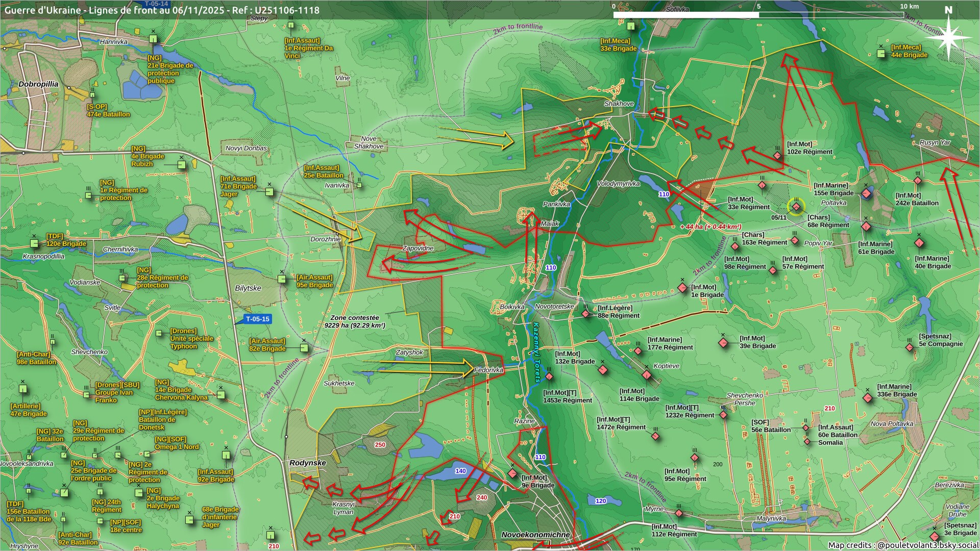This screenshot has width=980, height=551.
Task: Click the blue T-05-14 road shield
Action: click(x=156, y=4)
